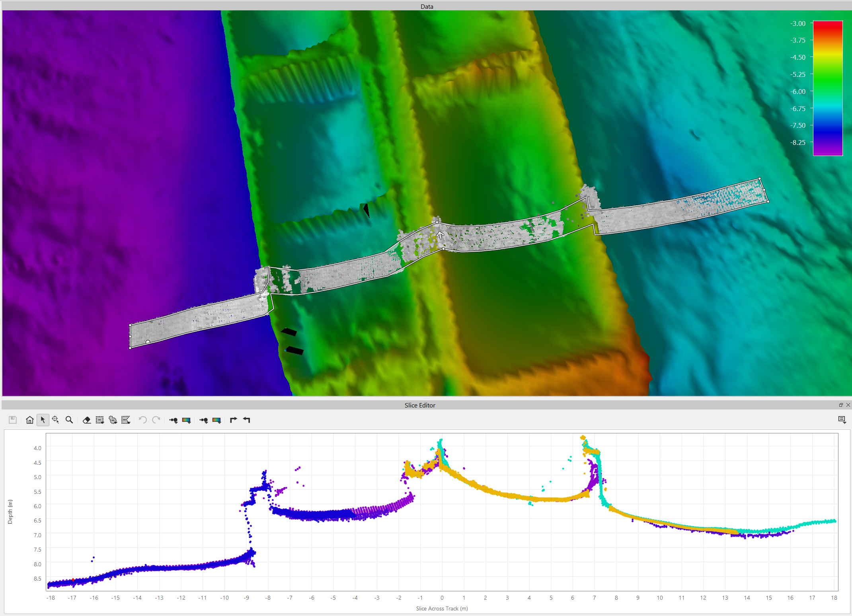Click the redo arrow in Slice Editor
Image resolution: width=852 pixels, height=616 pixels.
156,420
